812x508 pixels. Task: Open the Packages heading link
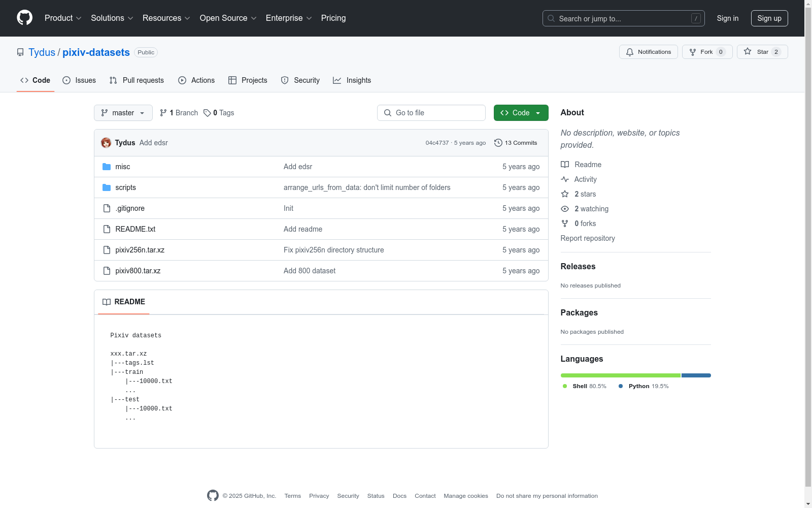click(579, 312)
